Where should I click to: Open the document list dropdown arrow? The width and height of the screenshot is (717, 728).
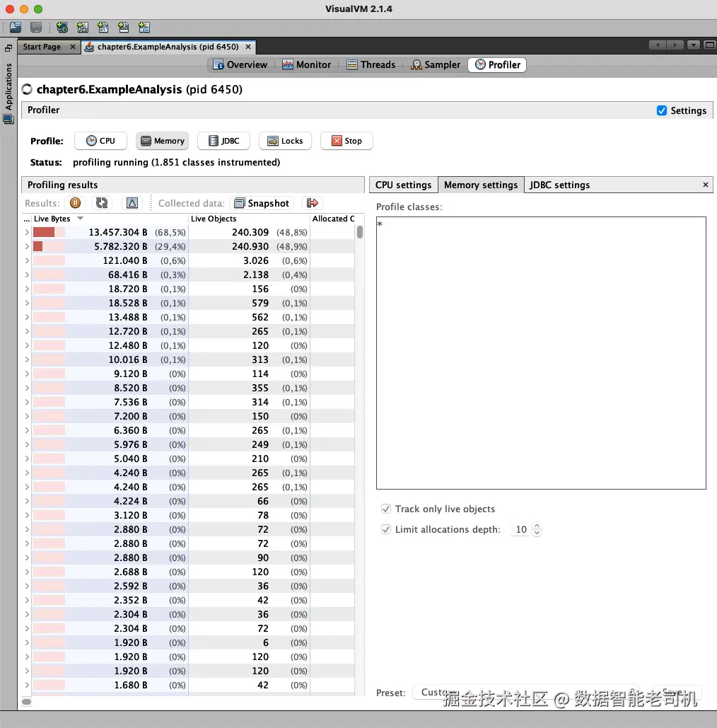pos(694,45)
